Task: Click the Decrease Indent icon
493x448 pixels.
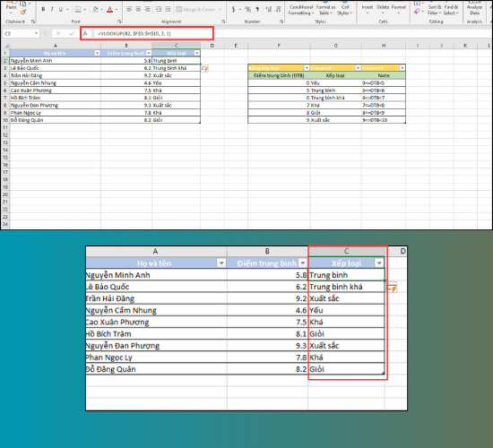Action: [159, 10]
